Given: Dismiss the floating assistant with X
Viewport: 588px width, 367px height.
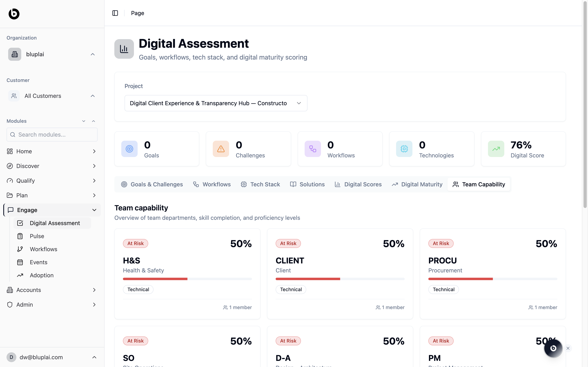Looking at the screenshot, I should [x=568, y=348].
